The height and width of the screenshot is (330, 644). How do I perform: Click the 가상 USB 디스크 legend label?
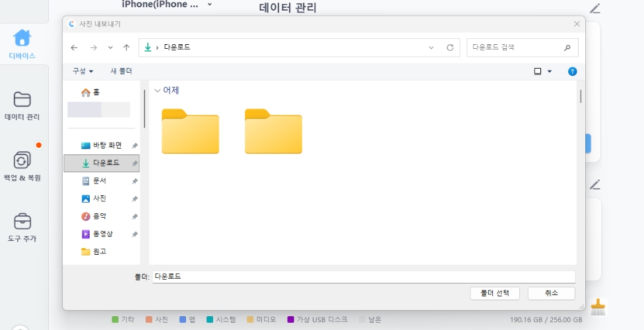click(x=322, y=319)
